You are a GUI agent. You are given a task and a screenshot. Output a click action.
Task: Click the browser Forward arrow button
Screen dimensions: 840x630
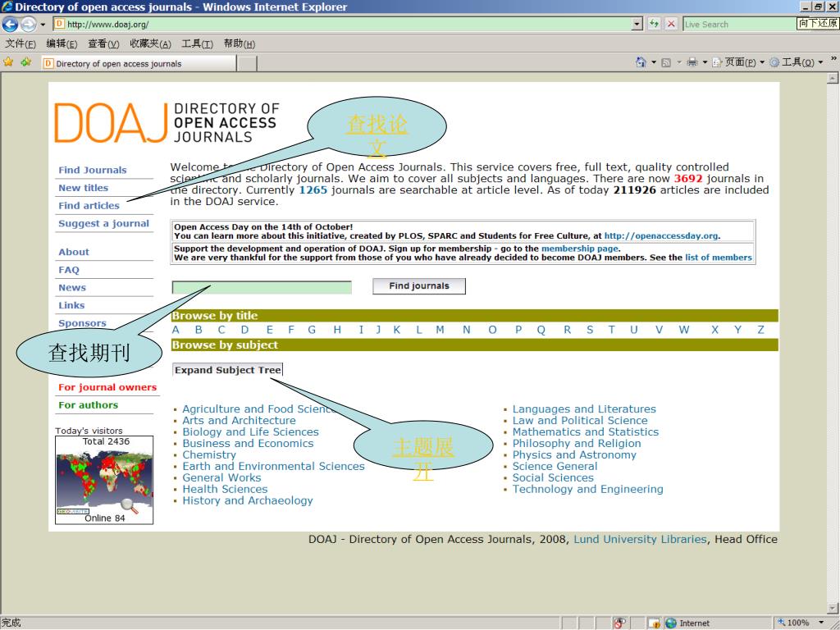point(29,24)
